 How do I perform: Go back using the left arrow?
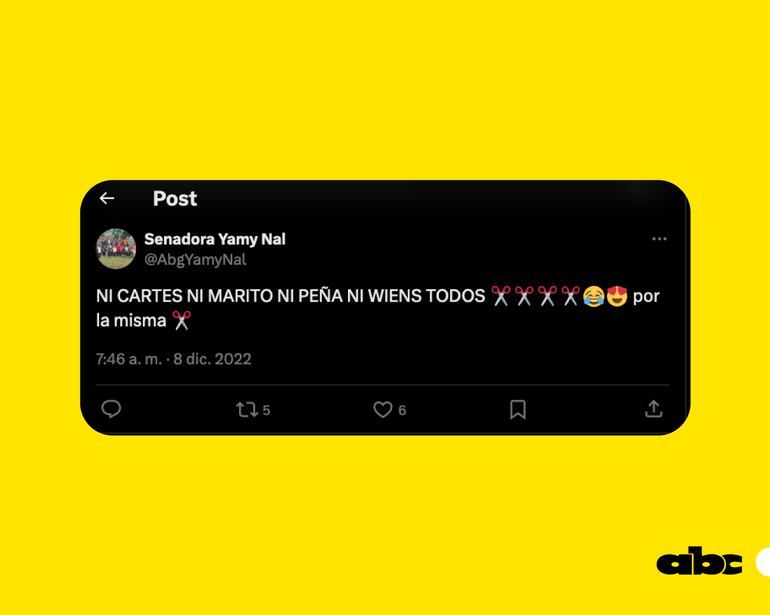tap(107, 198)
